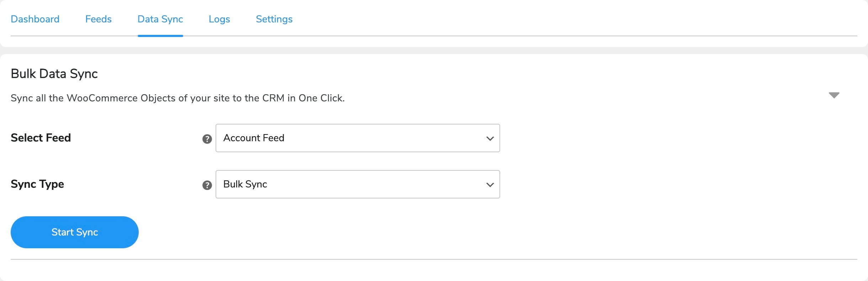Viewport: 868px width, 281px height.
Task: Choose Bulk Sync in the sync type selector
Action: 357,184
